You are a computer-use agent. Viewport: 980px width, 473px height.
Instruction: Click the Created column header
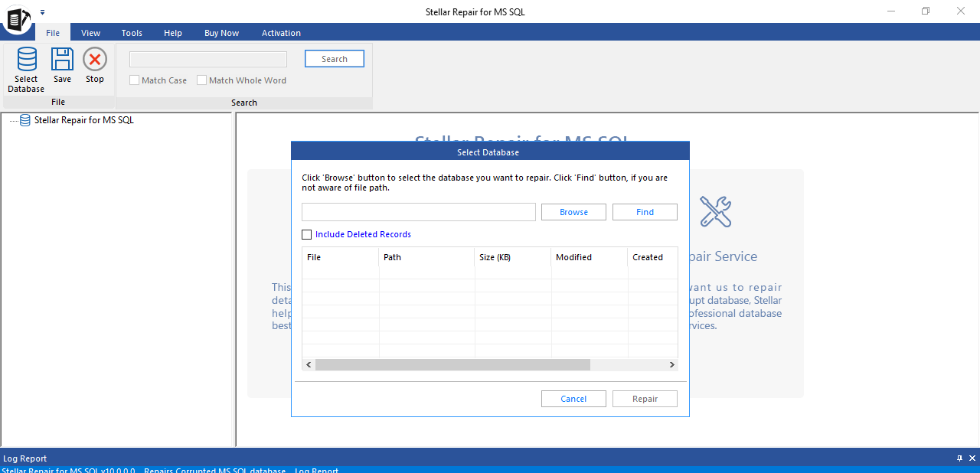click(652, 257)
